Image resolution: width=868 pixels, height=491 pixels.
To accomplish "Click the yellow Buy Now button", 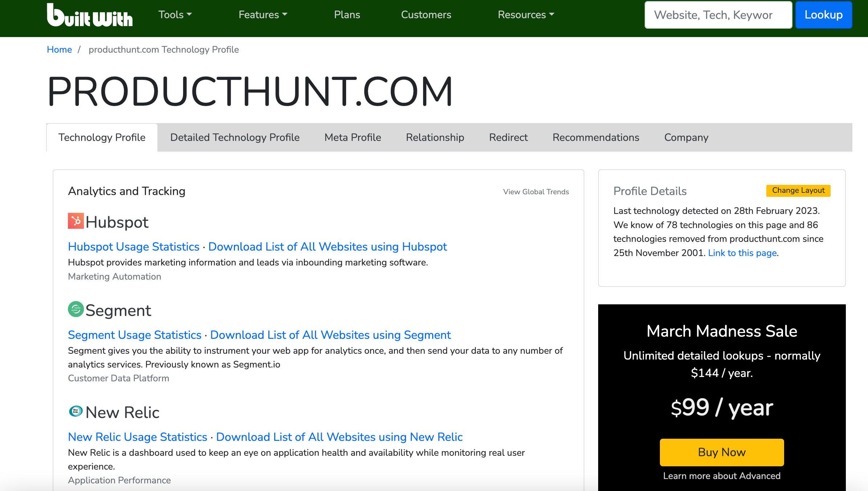I will click(x=722, y=452).
